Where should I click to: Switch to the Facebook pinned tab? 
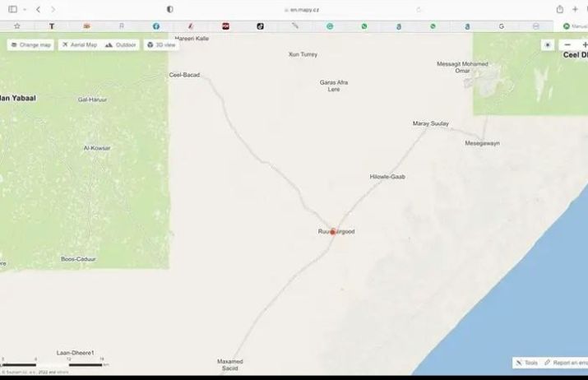pos(156,25)
